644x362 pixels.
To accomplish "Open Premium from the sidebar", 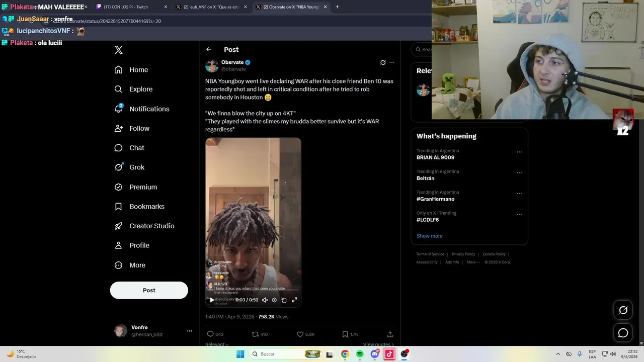I will (136, 187).
